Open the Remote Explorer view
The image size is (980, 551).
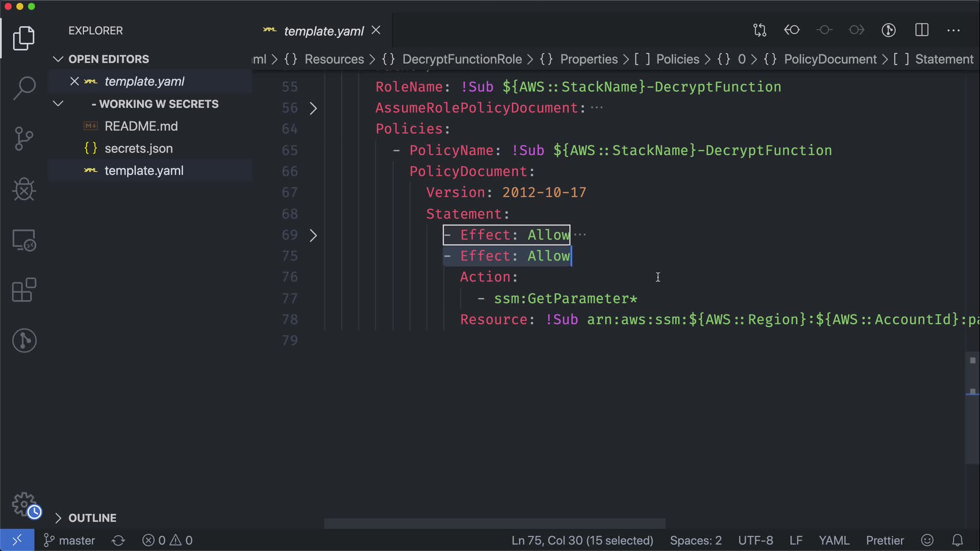24,240
